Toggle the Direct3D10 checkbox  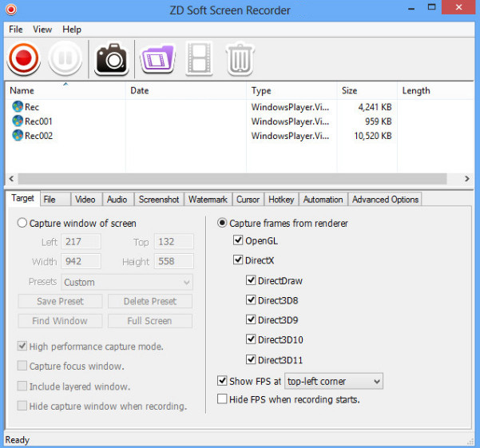(251, 339)
